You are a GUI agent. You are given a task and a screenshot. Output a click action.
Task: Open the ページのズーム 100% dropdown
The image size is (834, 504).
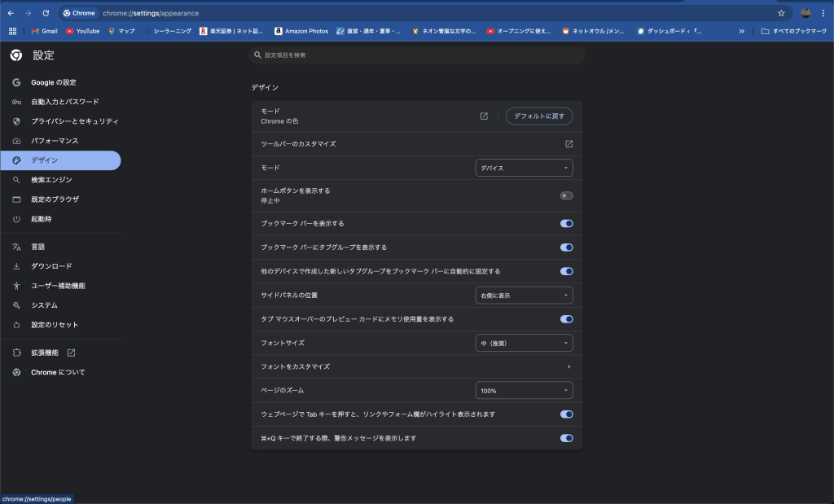pyautogui.click(x=524, y=391)
